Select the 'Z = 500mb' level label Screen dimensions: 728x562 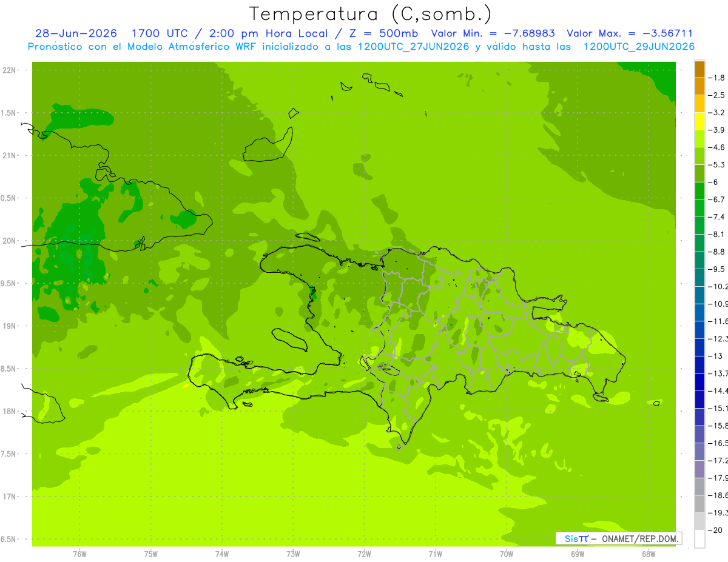pyautogui.click(x=382, y=33)
